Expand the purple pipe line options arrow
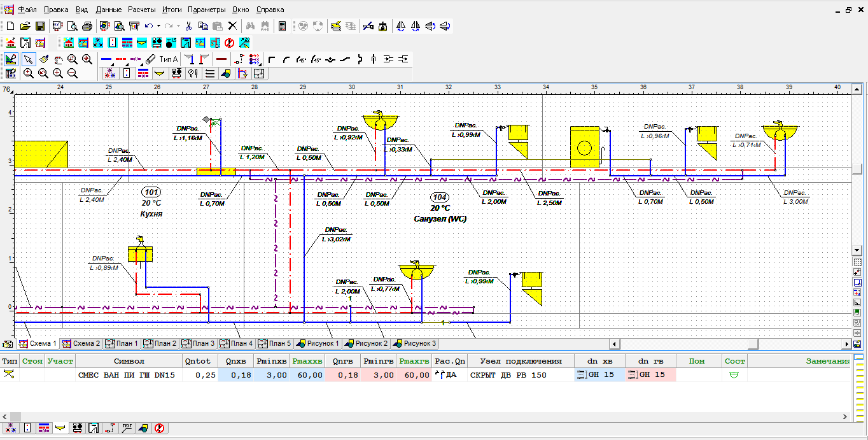The image size is (868, 440). click(x=142, y=63)
